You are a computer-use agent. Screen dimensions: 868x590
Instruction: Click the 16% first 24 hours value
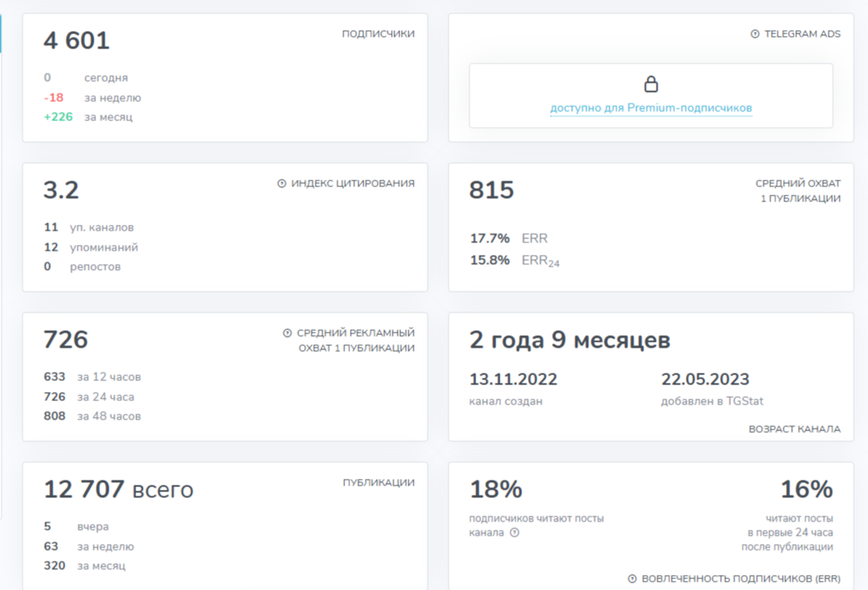click(x=806, y=490)
